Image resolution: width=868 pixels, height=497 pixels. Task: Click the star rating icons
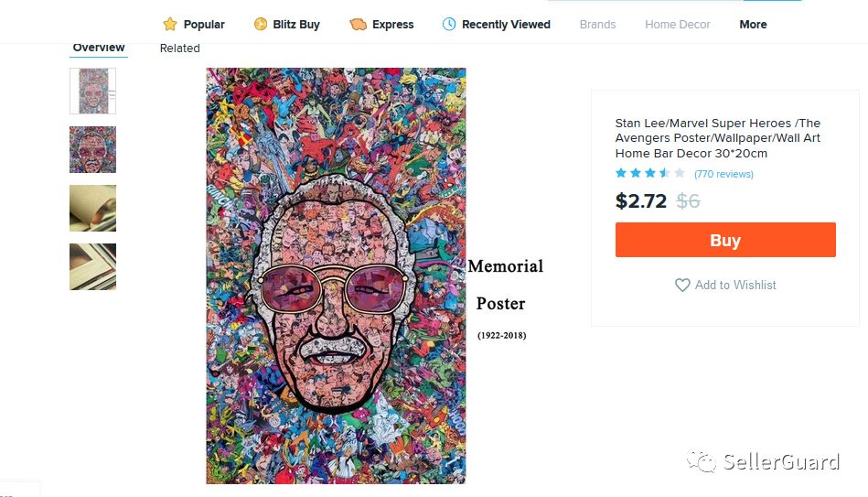649,174
